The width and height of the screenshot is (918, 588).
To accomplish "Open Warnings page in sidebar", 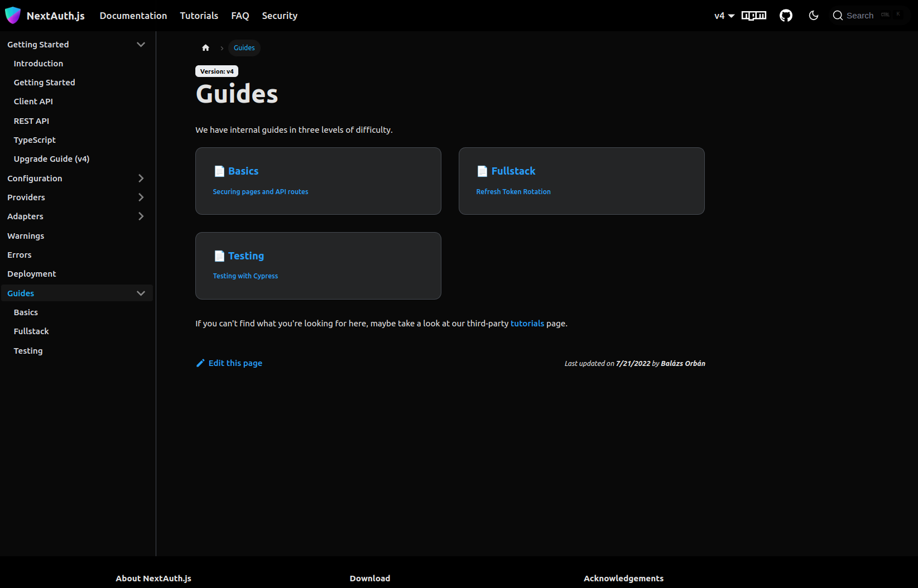I will click(26, 236).
